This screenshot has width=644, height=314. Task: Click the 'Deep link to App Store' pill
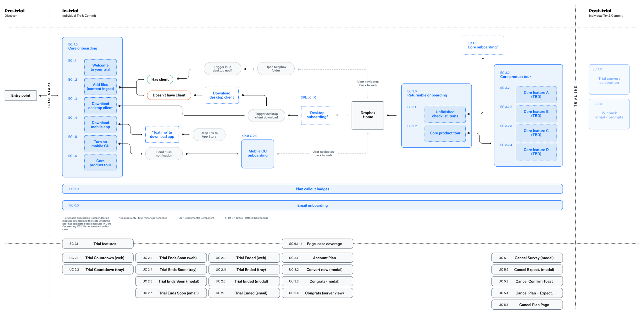click(209, 134)
